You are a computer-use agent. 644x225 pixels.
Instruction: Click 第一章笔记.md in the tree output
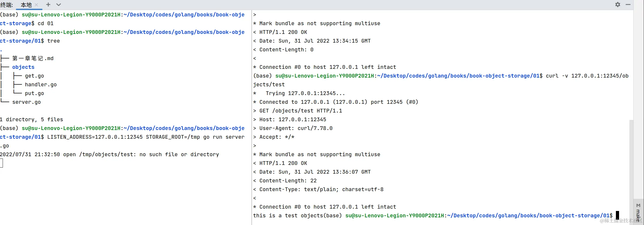(33, 58)
